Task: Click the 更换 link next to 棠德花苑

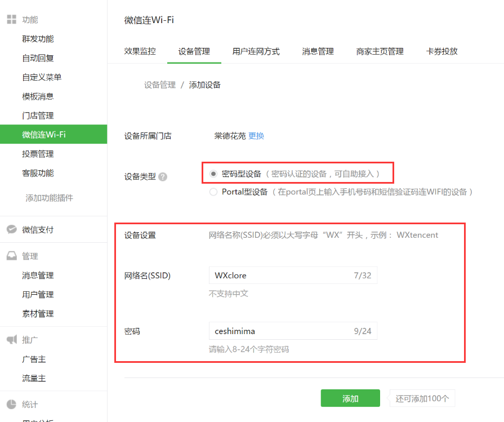Action: tap(256, 136)
